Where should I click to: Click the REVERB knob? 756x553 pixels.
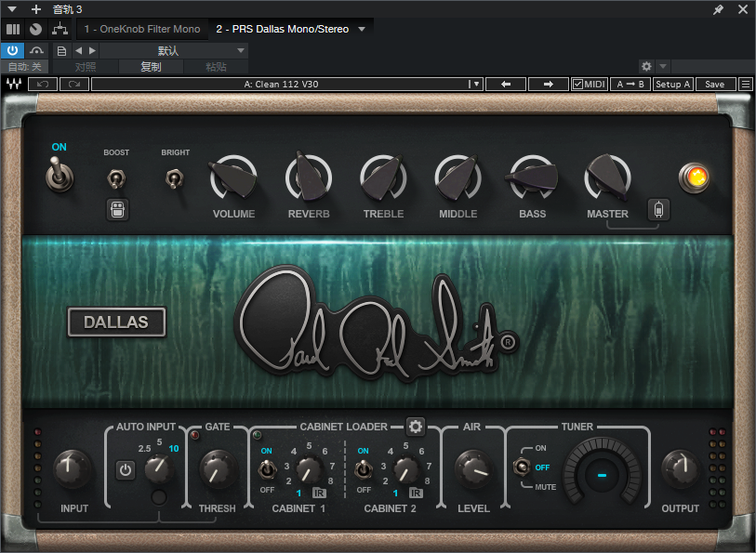click(x=309, y=178)
